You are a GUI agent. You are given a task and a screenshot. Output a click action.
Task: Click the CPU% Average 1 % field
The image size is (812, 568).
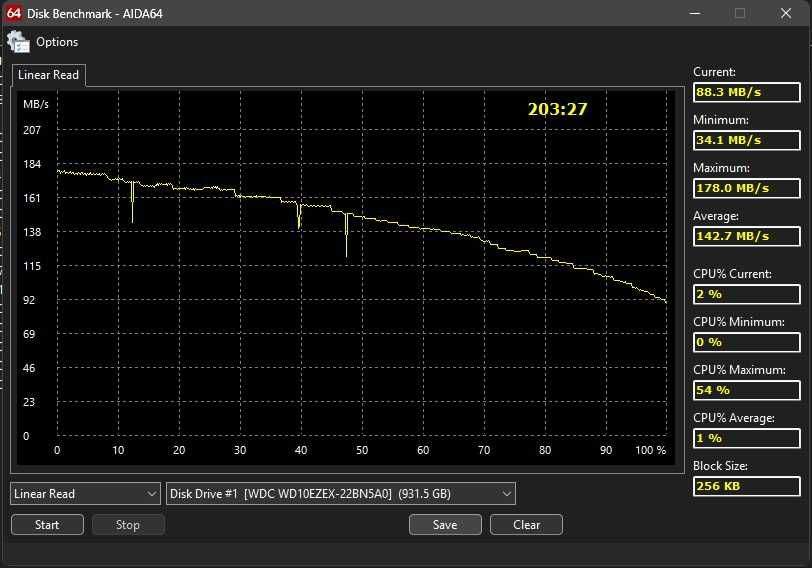[746, 438]
